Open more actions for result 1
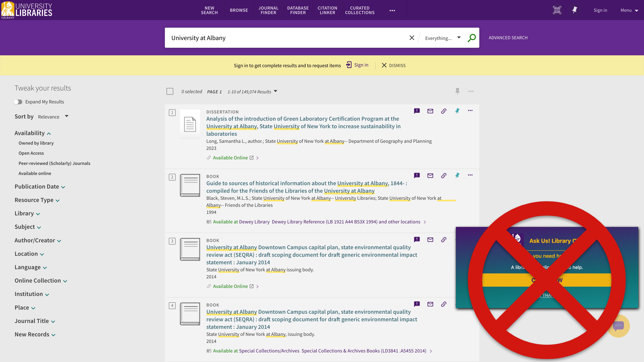This screenshot has width=644, height=362. pyautogui.click(x=470, y=110)
